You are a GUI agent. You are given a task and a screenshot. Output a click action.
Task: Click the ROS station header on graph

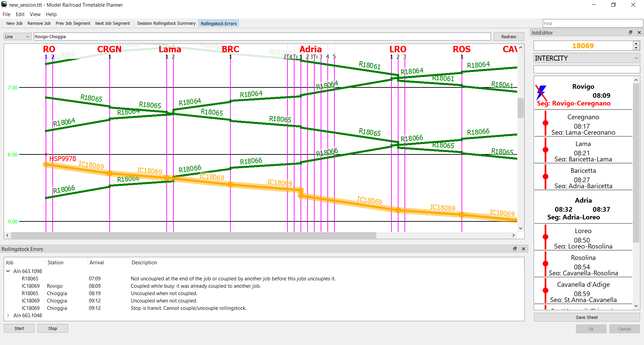coord(462,49)
